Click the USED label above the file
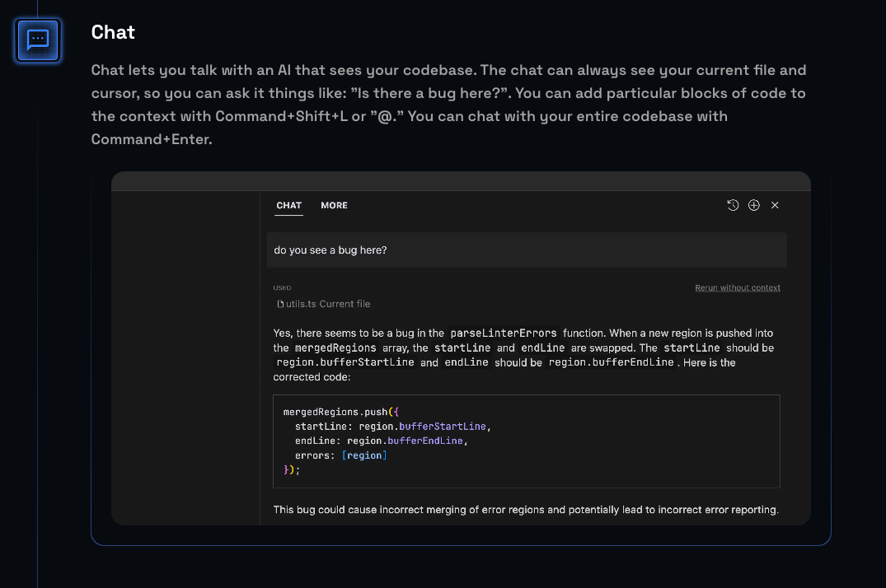Screen dimensions: 886x588 (x=281, y=287)
